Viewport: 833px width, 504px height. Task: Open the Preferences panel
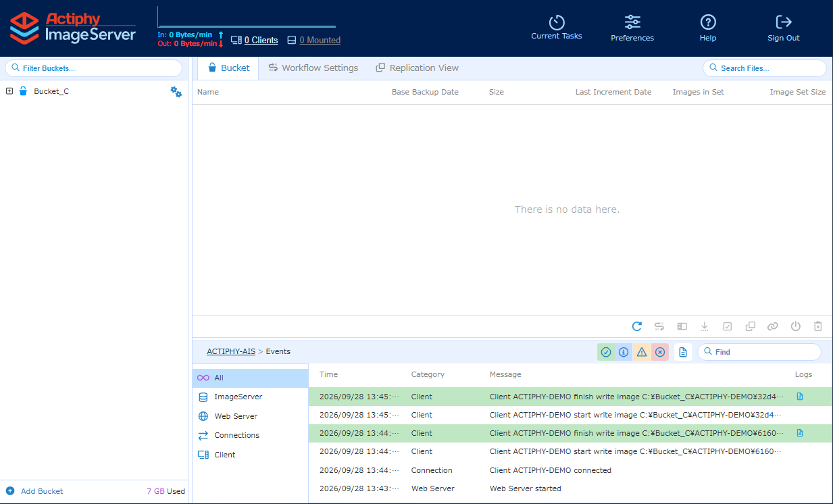point(632,28)
